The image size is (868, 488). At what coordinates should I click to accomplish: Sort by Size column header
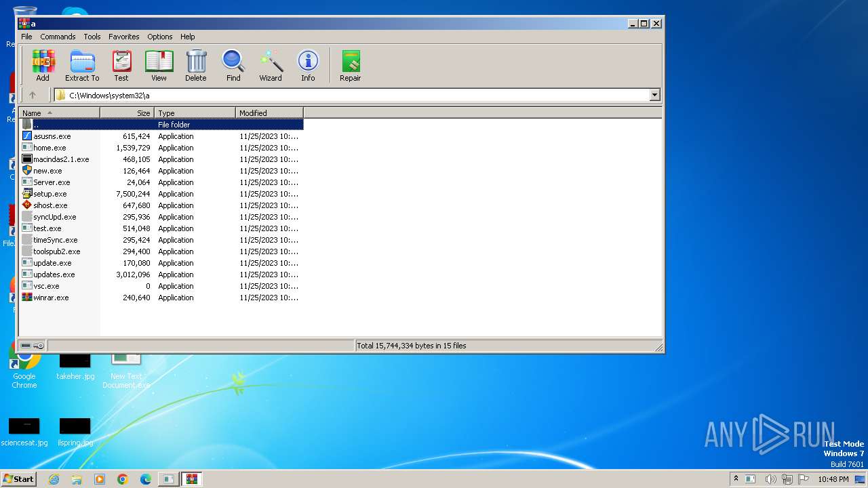(127, 113)
